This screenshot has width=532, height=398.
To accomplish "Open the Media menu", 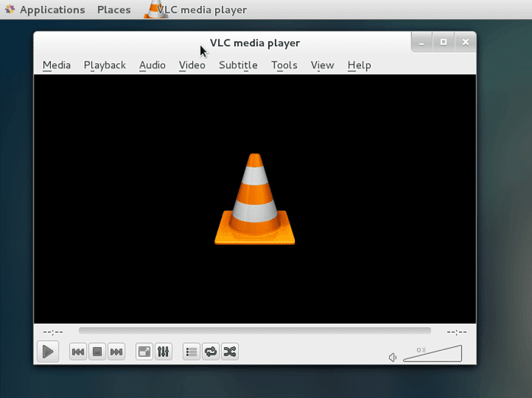I will pyautogui.click(x=57, y=65).
